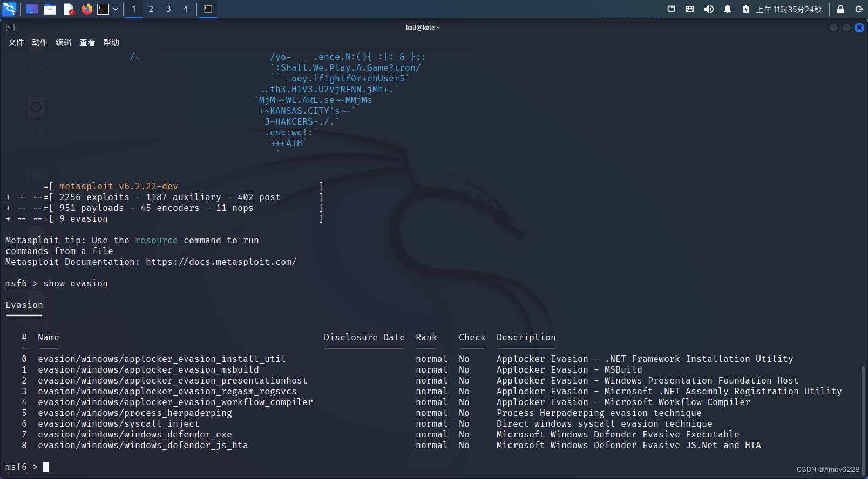The image size is (868, 479).
Task: Select text evasion/windows/windows_defender_exe
Action: 135,435
